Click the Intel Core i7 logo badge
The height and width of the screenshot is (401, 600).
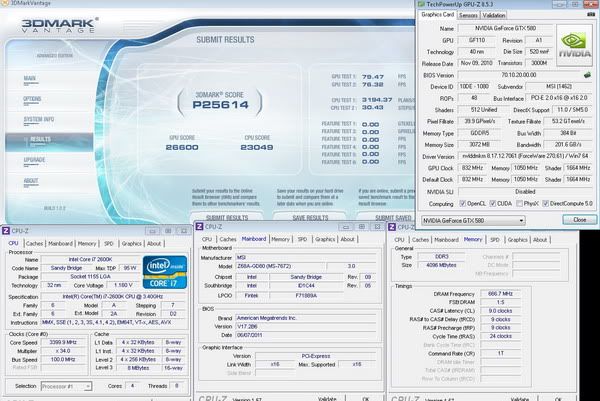click(x=165, y=272)
